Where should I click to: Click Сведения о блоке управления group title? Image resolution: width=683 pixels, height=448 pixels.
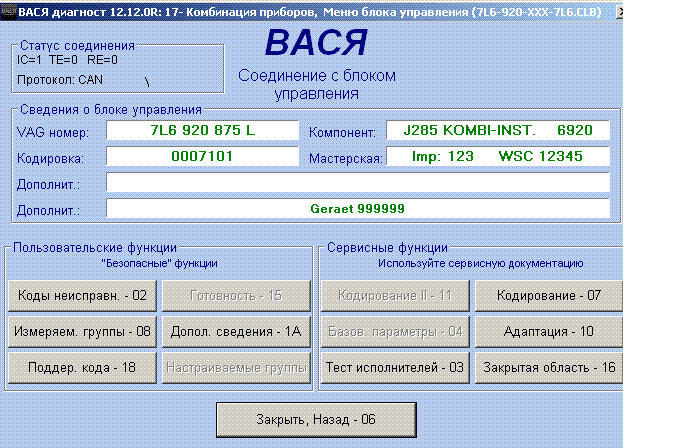[111, 110]
